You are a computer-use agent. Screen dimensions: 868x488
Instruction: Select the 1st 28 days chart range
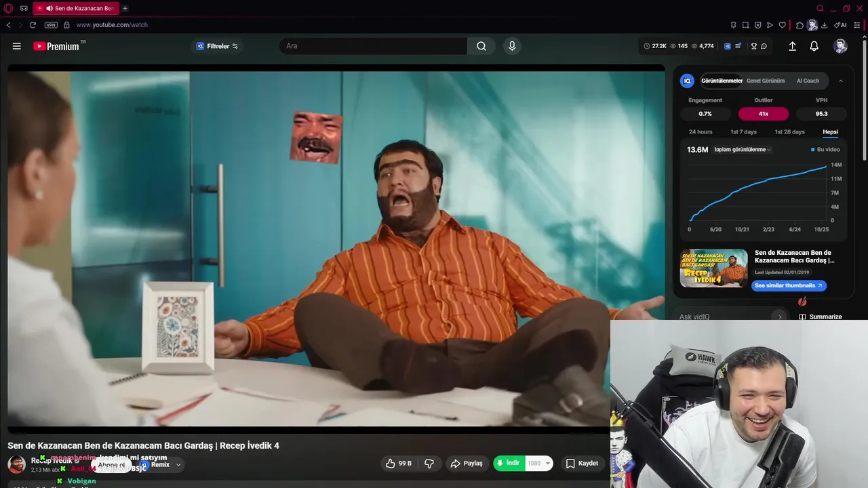click(789, 131)
